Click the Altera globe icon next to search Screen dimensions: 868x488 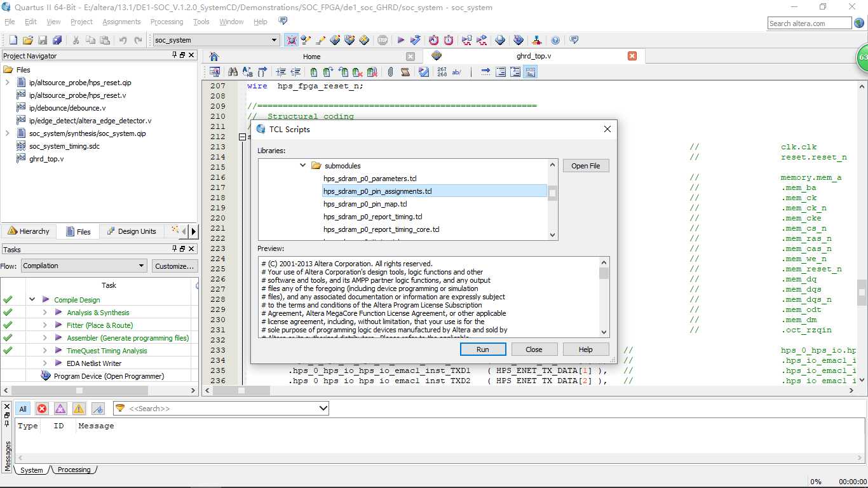pos(859,24)
